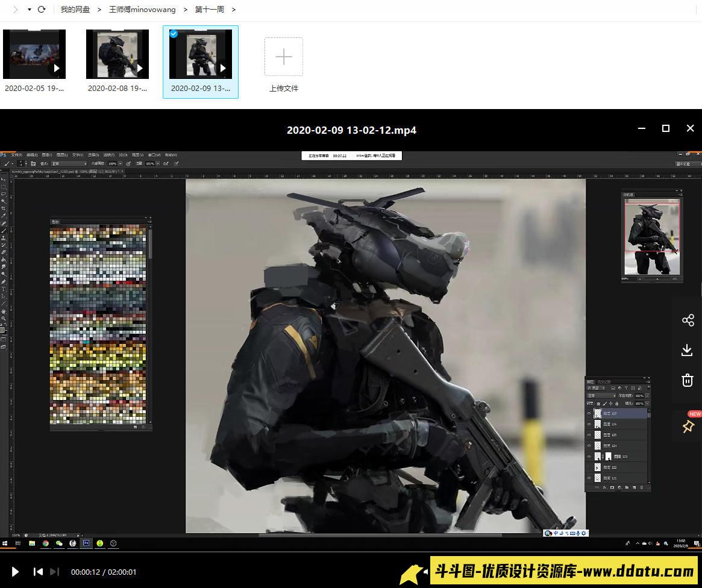
Task: Go to 我的网盘 breadcrumb
Action: tap(75, 9)
